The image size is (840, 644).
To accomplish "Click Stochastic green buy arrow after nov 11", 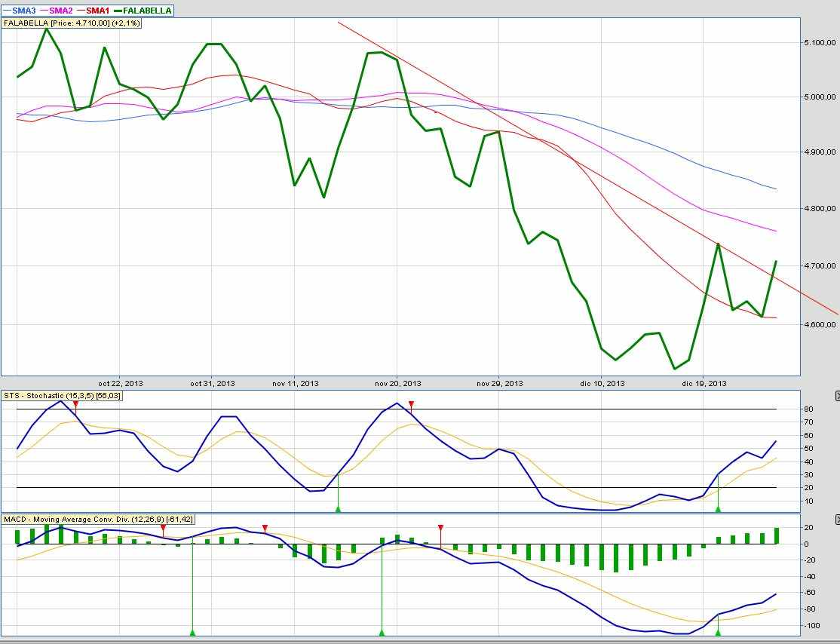I will click(338, 509).
